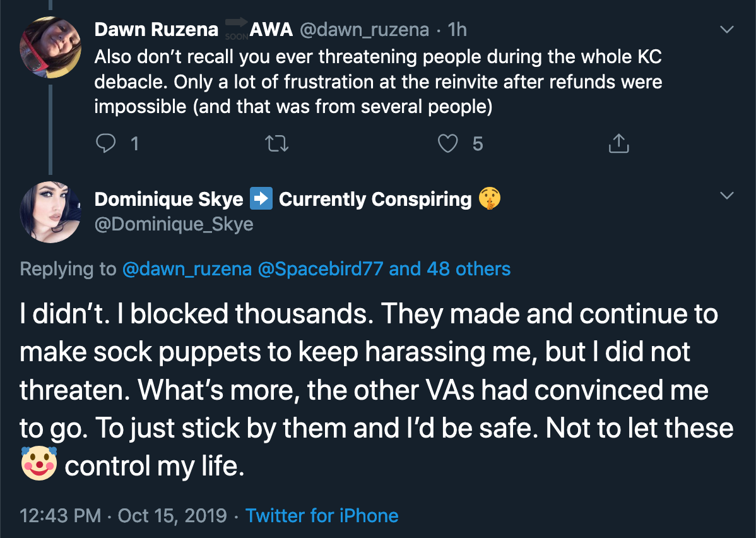Expand options chevron on Dawn Ruzena's tweet
The width and height of the screenshot is (756, 538).
point(726,30)
